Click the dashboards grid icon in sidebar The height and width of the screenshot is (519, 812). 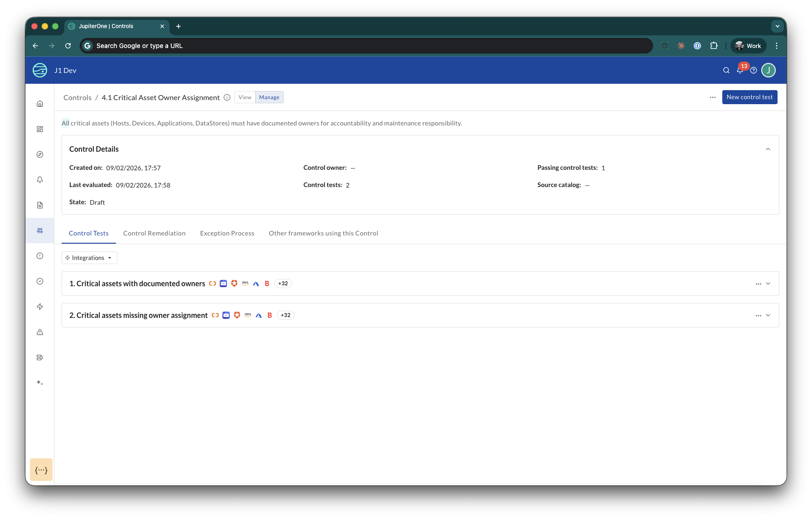tap(40, 129)
